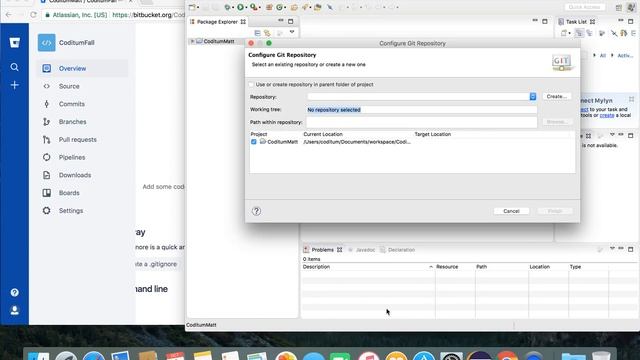This screenshot has height=360, width=640.
Task: Open the Problems view menu chevron
Action: point(612,249)
